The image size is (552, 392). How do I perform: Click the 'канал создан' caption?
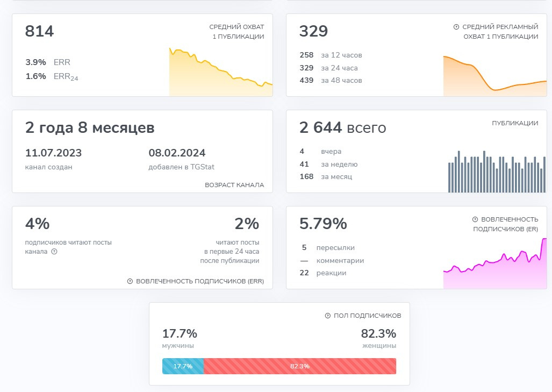pos(48,167)
